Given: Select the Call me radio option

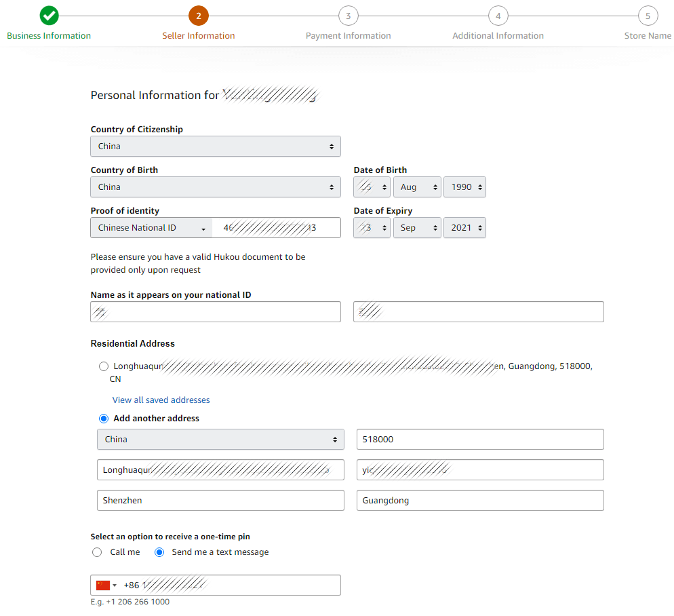Looking at the screenshot, I should pyautogui.click(x=97, y=552).
